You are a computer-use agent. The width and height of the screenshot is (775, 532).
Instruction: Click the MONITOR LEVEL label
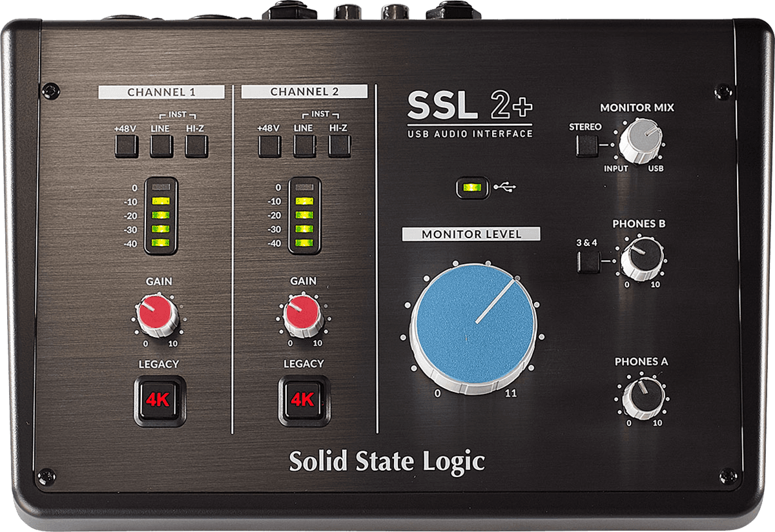click(x=471, y=234)
